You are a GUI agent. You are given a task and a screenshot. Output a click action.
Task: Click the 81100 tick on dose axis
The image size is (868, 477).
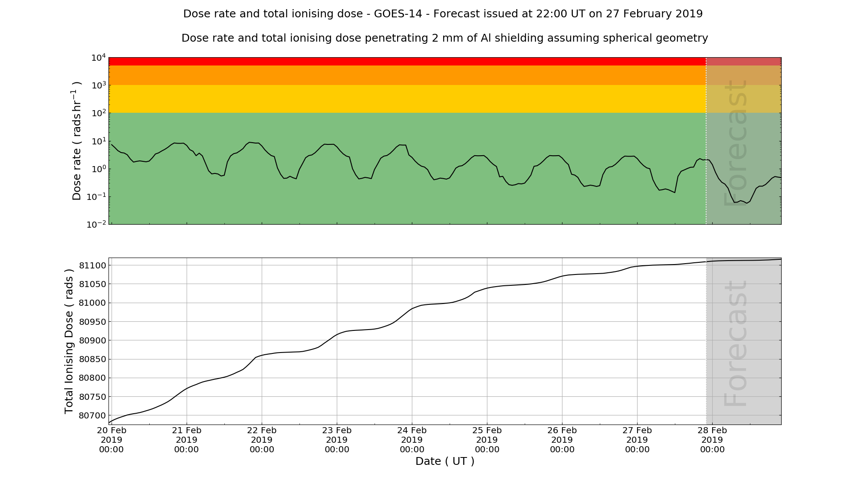point(92,265)
